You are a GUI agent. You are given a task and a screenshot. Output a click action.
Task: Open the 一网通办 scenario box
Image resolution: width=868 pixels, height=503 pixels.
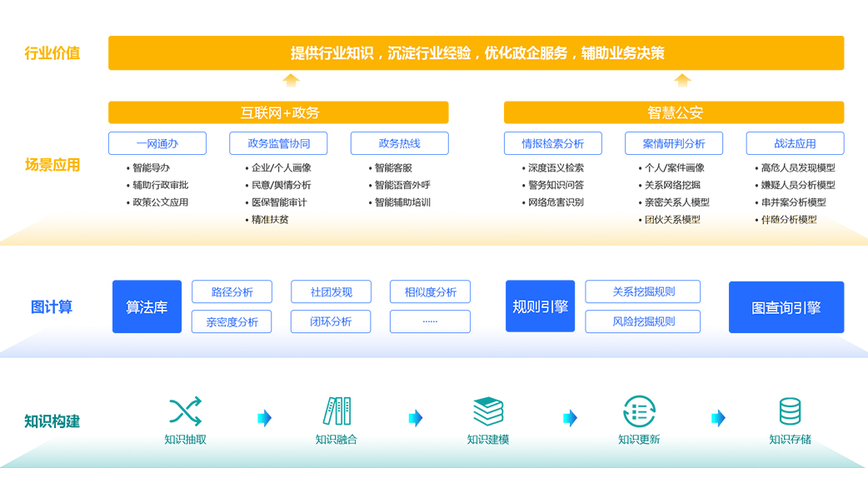point(157,143)
